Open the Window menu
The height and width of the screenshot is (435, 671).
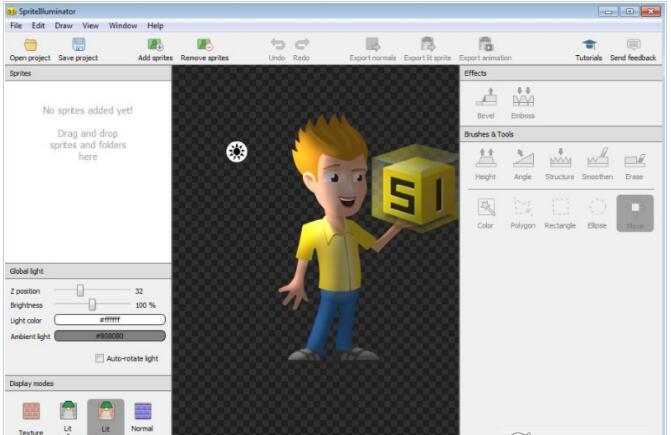point(123,26)
